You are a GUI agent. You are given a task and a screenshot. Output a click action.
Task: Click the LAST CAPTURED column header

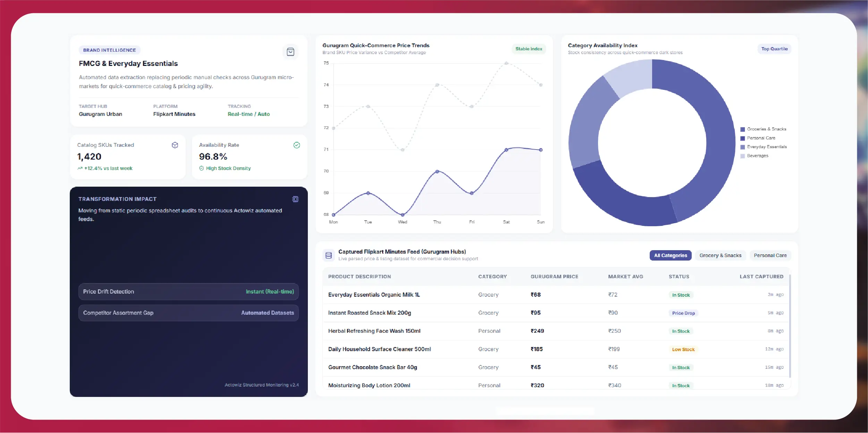pyautogui.click(x=761, y=277)
